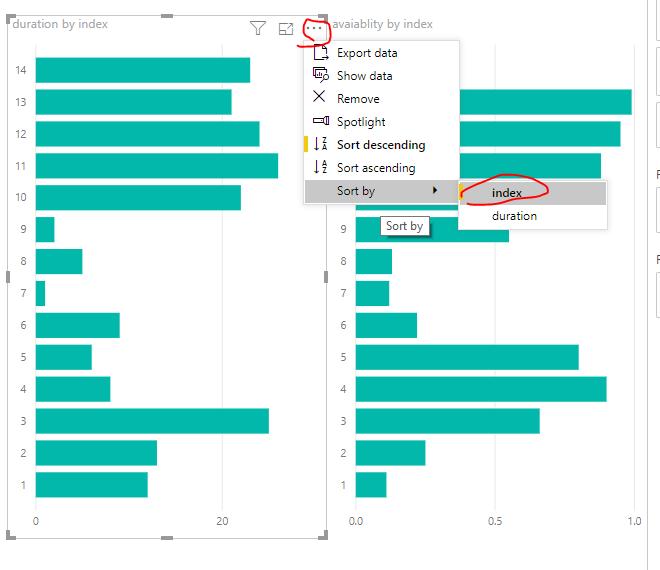The height and width of the screenshot is (570, 660).
Task: Click the Export data page icon
Action: (x=321, y=53)
